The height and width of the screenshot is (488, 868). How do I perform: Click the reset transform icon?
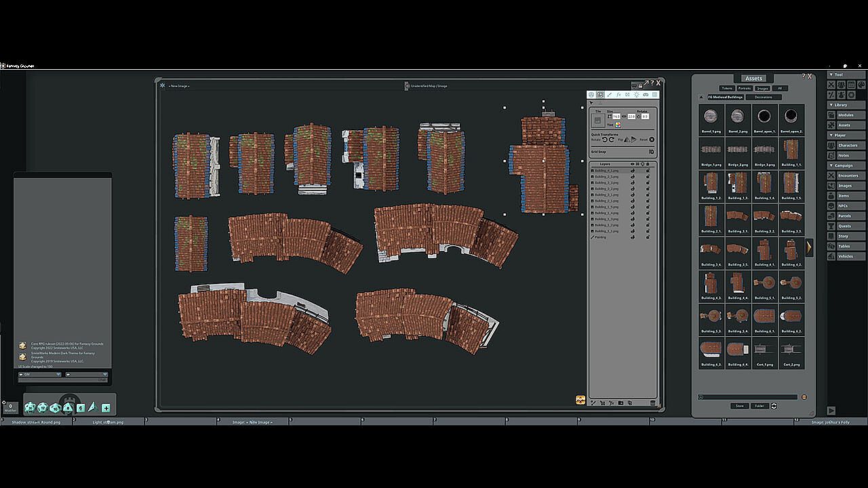pos(652,140)
